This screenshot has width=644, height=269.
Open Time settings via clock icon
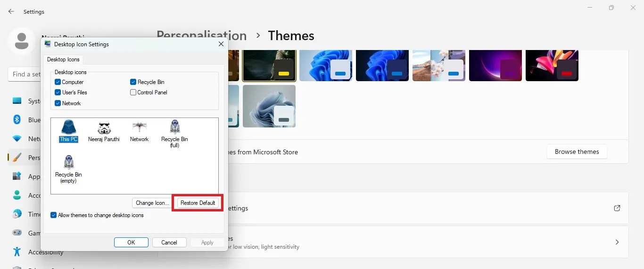coord(17,214)
